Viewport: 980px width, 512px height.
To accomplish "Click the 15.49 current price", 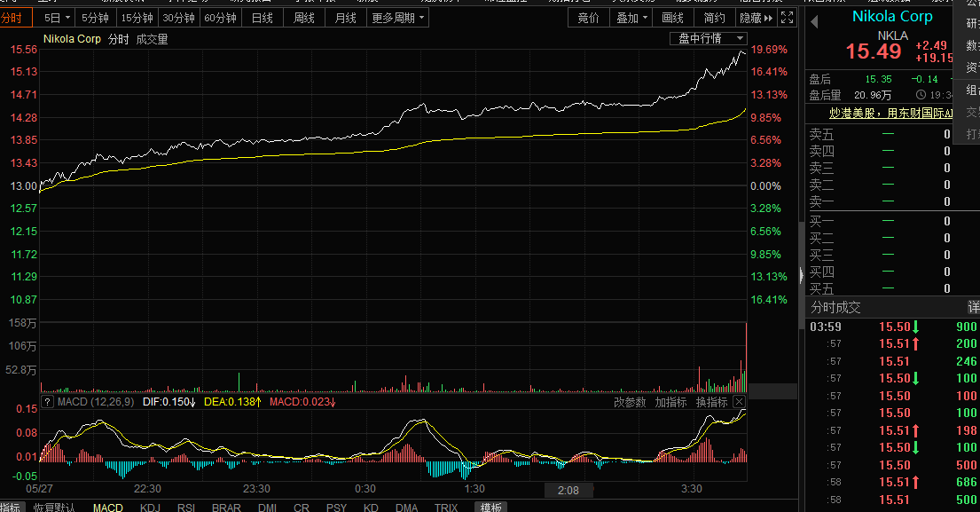I will pos(873,51).
